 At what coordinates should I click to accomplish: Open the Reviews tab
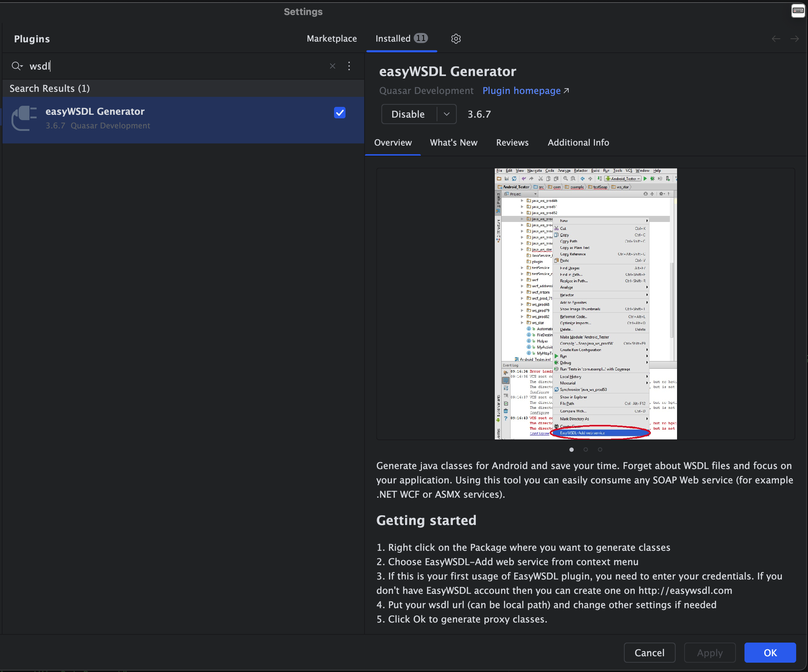click(x=512, y=143)
